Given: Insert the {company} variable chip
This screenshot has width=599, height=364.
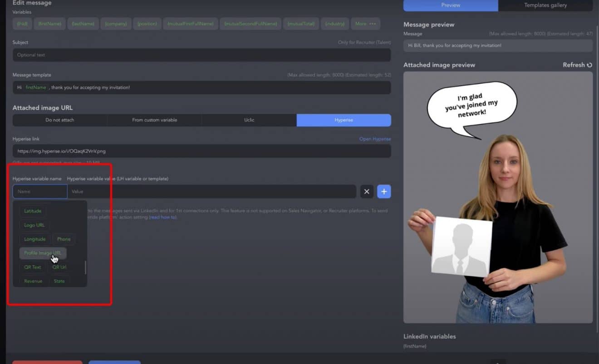Looking at the screenshot, I should coord(116,24).
